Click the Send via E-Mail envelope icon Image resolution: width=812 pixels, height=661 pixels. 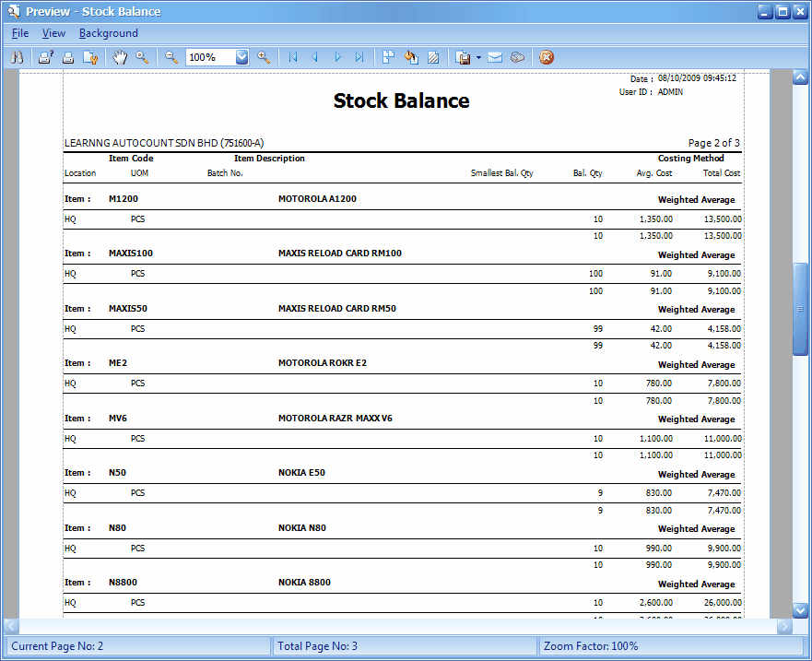pos(495,57)
